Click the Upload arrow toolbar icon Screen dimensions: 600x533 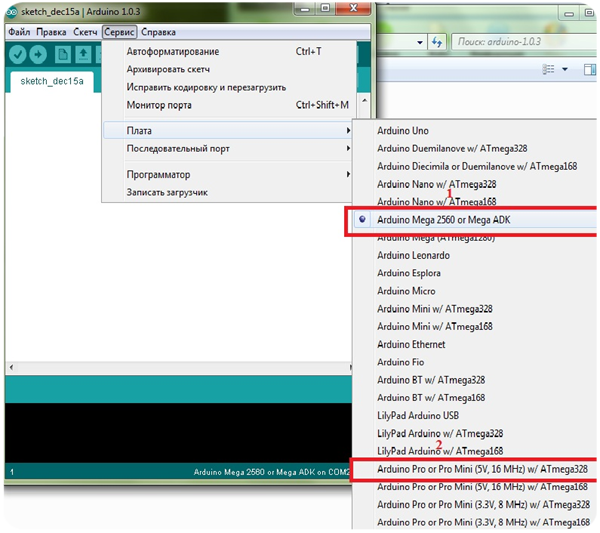(x=38, y=54)
